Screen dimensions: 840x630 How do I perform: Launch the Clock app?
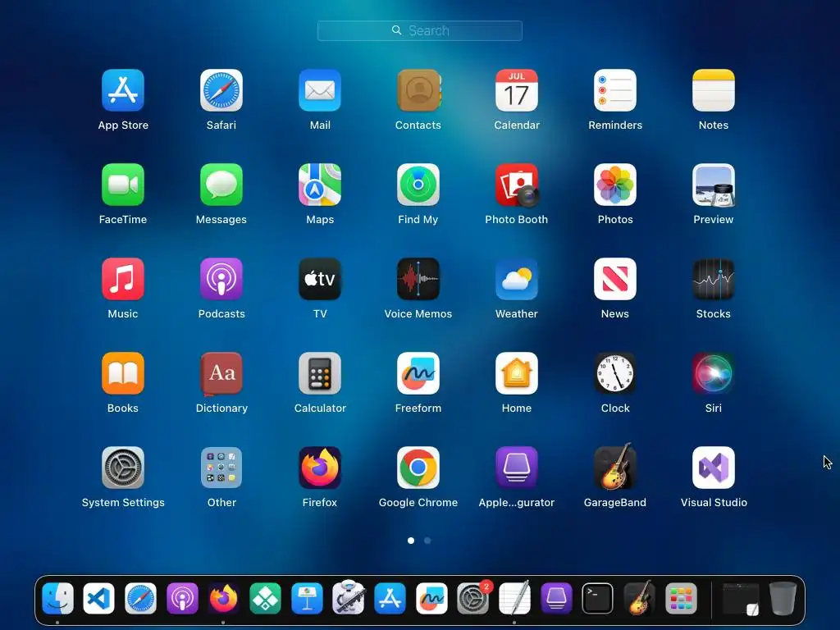(615, 373)
